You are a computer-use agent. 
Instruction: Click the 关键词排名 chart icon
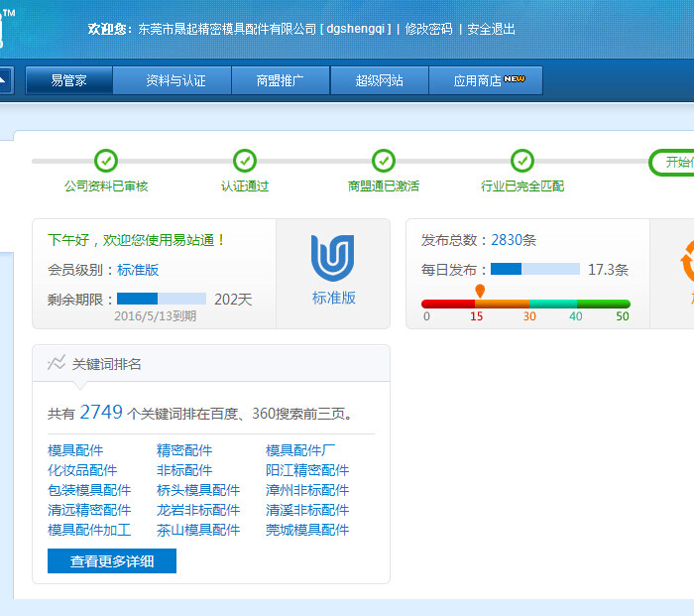pos(57,363)
